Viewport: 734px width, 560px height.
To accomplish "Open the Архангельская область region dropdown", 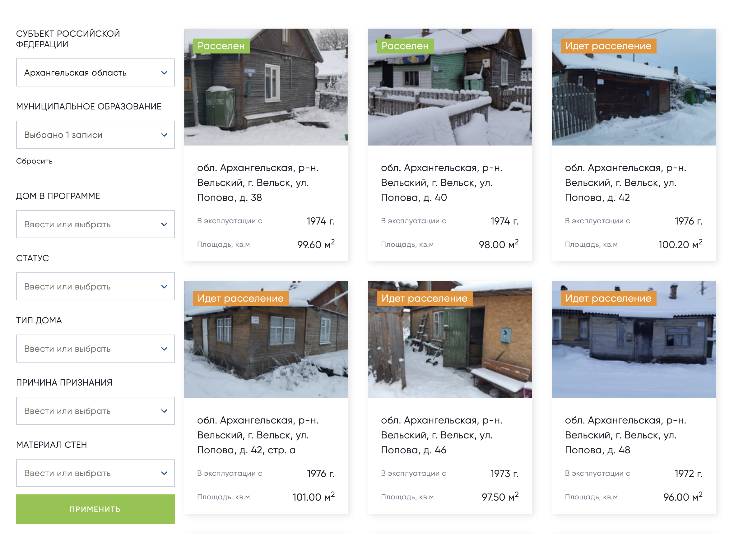I will (x=95, y=72).
